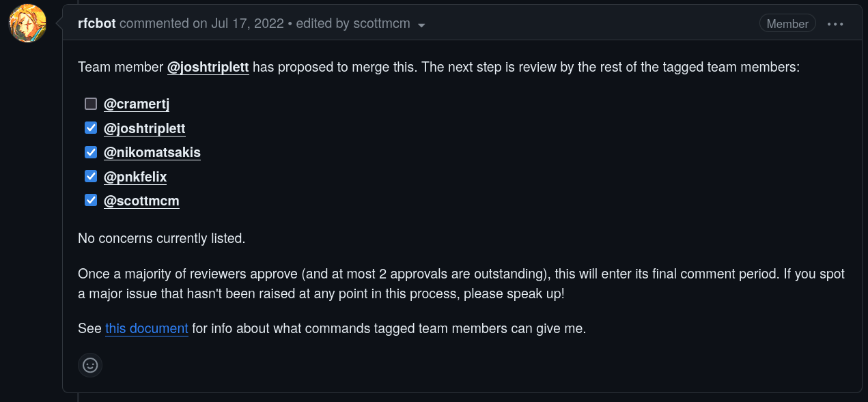868x402 pixels.
Task: Go to the @nikomatsakis profile
Action: pos(152,152)
